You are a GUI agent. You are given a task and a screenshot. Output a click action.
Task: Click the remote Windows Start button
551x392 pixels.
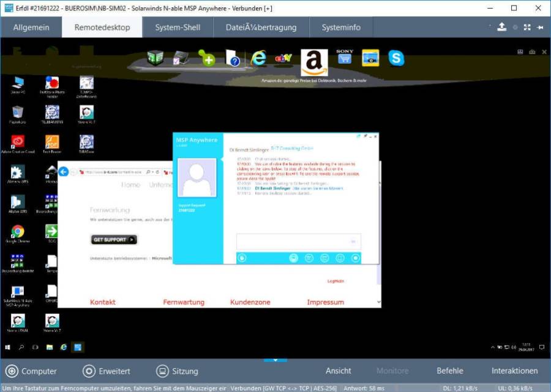tap(7, 347)
